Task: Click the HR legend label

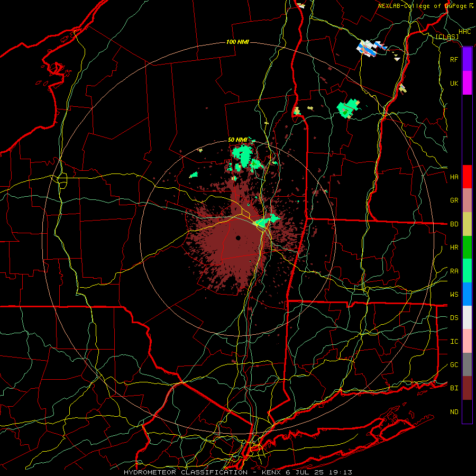Action: click(454, 248)
